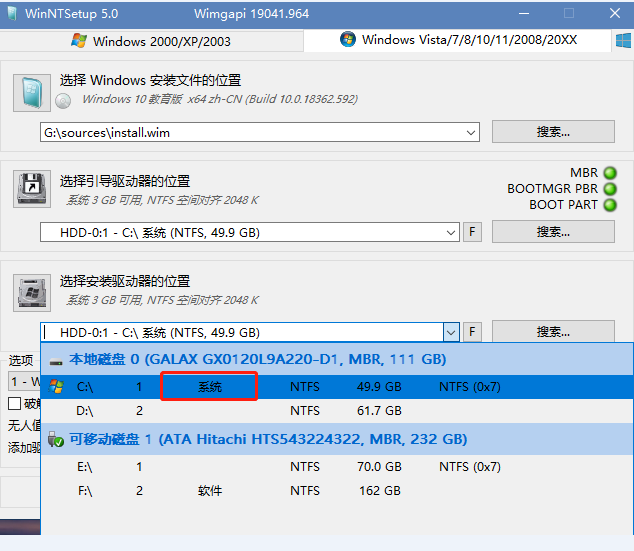The image size is (634, 551).
Task: Click the search button for installation drive location
Action: [x=553, y=332]
